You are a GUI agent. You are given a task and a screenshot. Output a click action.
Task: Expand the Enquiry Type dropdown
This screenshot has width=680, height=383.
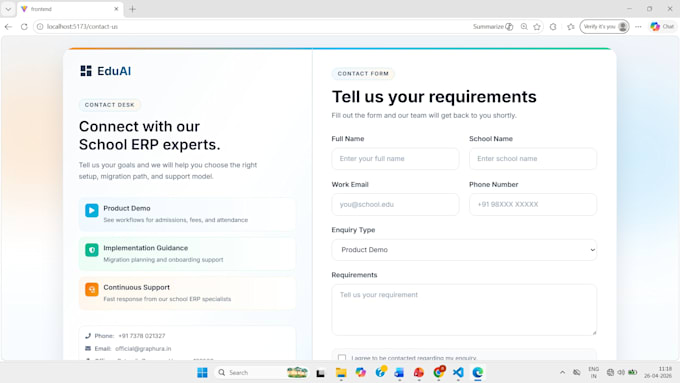464,250
